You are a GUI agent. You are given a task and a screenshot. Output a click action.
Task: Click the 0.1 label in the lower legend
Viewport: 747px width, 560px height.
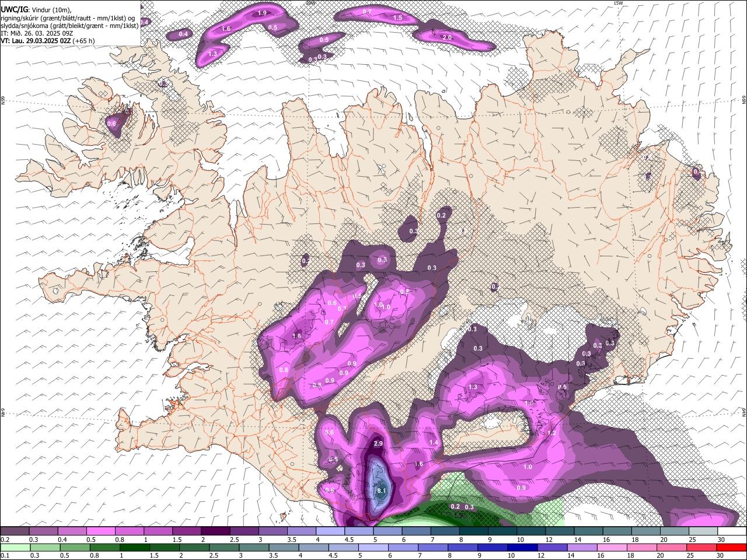tap(4, 555)
